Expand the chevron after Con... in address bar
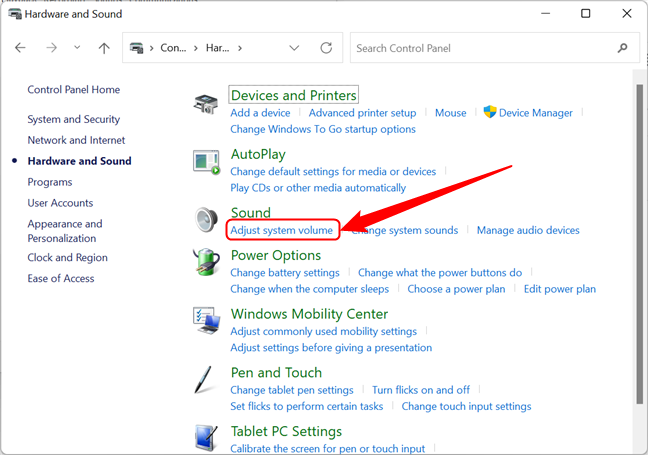Screen dimensions: 648x455 tap(196, 48)
